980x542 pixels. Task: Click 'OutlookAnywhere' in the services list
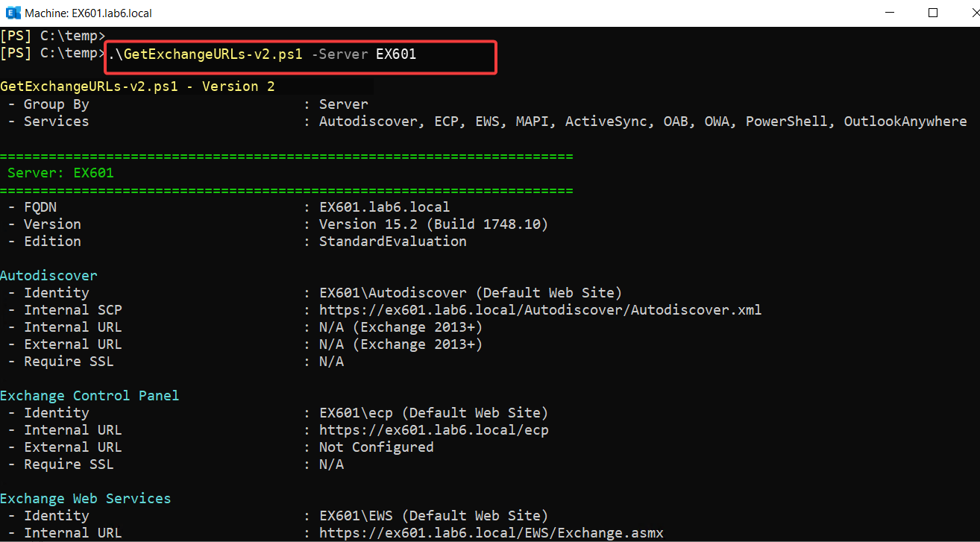pyautogui.click(x=905, y=122)
